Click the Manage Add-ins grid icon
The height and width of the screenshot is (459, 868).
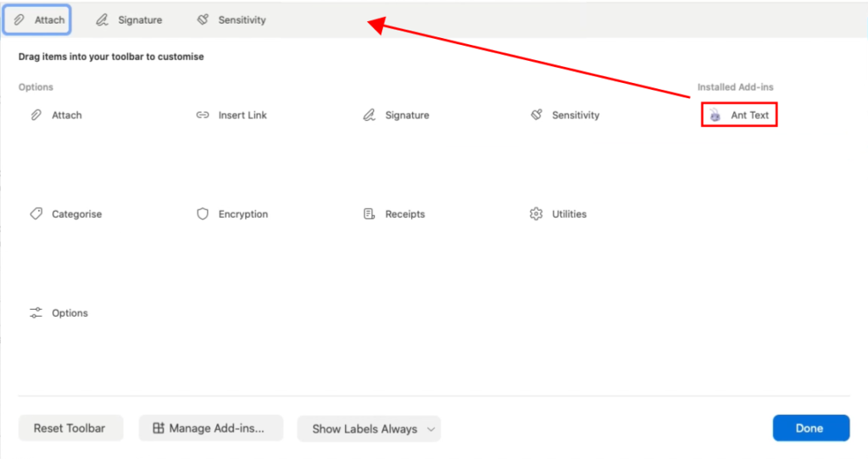pyautogui.click(x=159, y=429)
